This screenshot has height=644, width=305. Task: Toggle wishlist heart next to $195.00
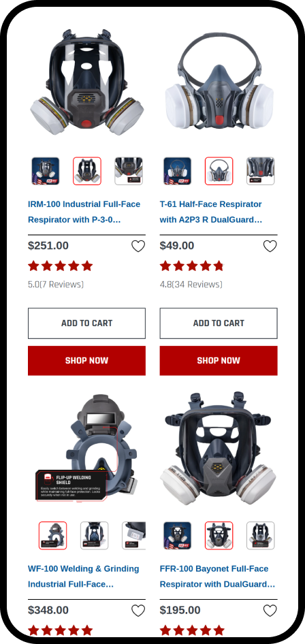pyautogui.click(x=270, y=611)
